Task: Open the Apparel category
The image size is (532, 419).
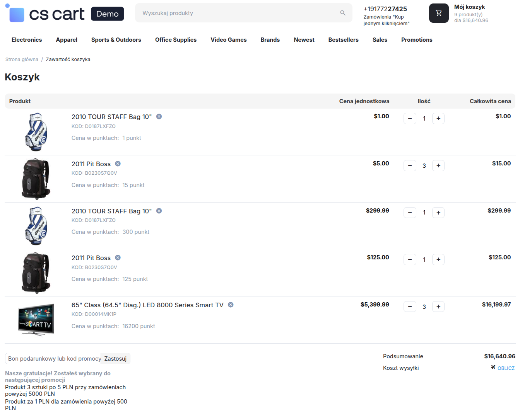Action: coord(67,40)
